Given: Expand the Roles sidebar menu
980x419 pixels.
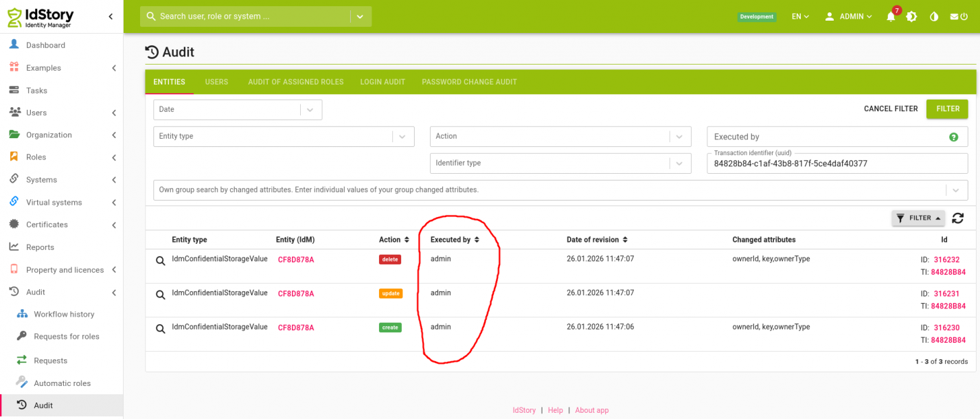Looking at the screenshot, I should click(x=62, y=157).
